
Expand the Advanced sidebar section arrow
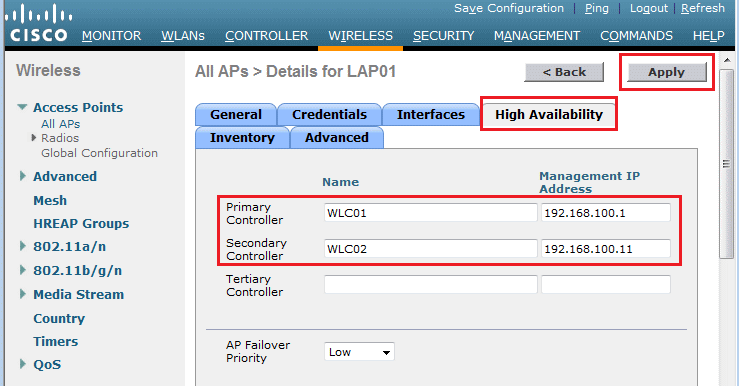[22, 176]
